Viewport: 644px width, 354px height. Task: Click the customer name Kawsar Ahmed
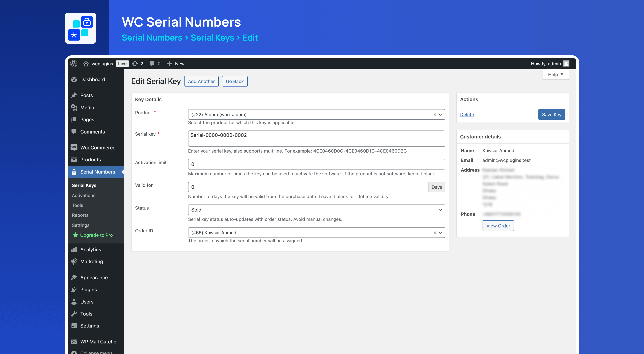click(x=498, y=150)
